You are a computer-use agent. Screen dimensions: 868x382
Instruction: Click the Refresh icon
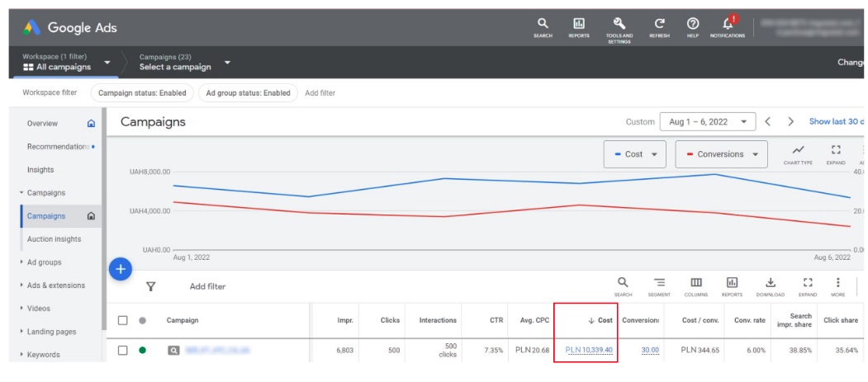click(x=659, y=26)
